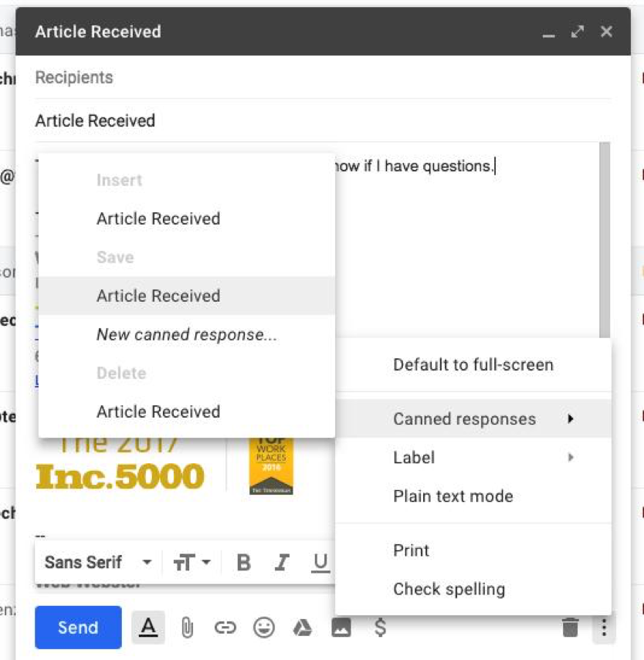Open the emoji picker icon

tap(264, 628)
